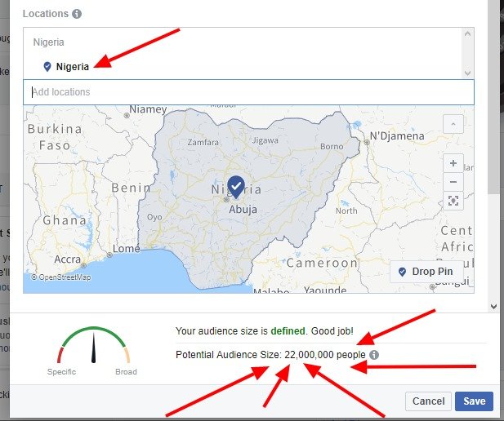Click the Potential Audience Size info icon

374,355
